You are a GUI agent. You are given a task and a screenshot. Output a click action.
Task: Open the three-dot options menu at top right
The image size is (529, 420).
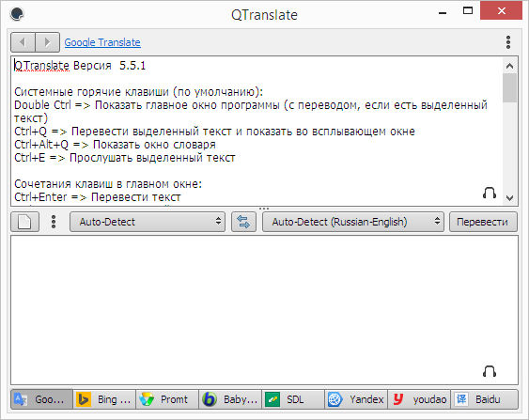(x=508, y=42)
